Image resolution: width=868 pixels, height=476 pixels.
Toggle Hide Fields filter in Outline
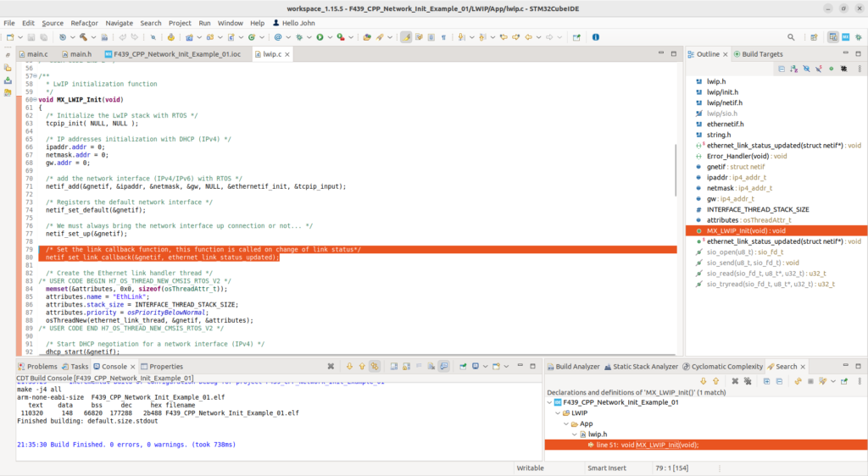(806, 69)
